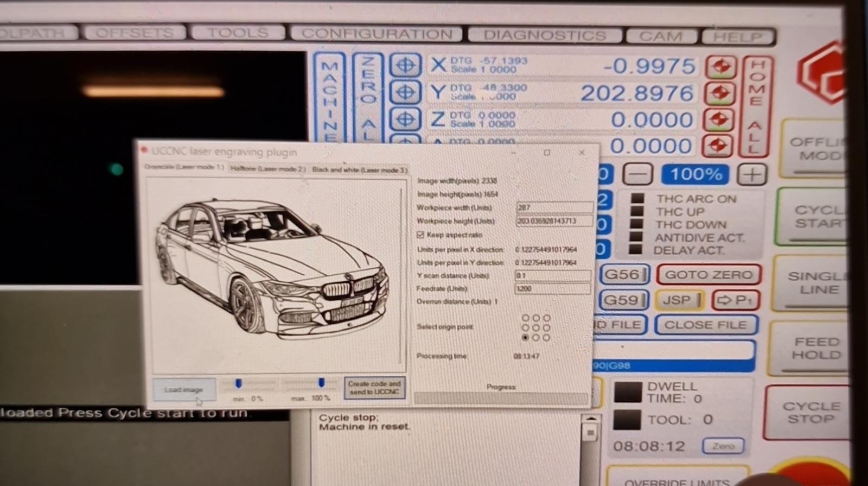Click the Zero button beside the timer
This screenshot has height=486, width=868.
pyautogui.click(x=723, y=446)
